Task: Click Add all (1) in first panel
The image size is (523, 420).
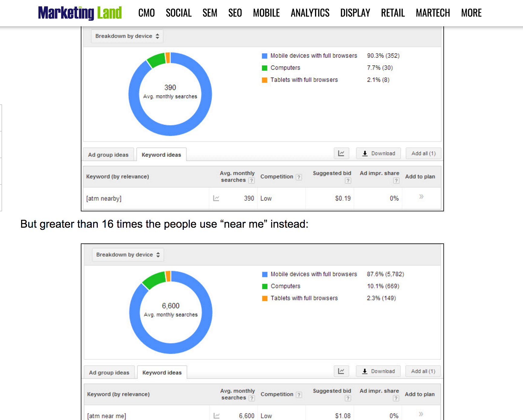Action: click(x=423, y=153)
